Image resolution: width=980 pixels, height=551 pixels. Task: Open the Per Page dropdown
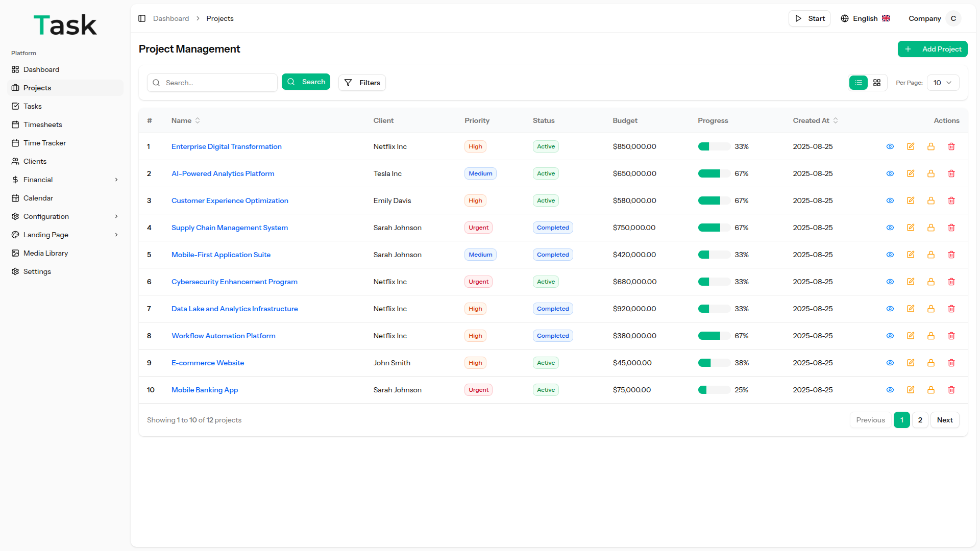[x=942, y=83]
